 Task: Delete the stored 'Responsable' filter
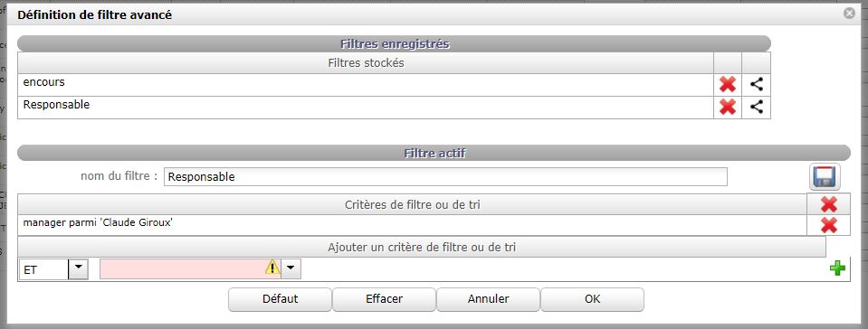click(x=728, y=107)
